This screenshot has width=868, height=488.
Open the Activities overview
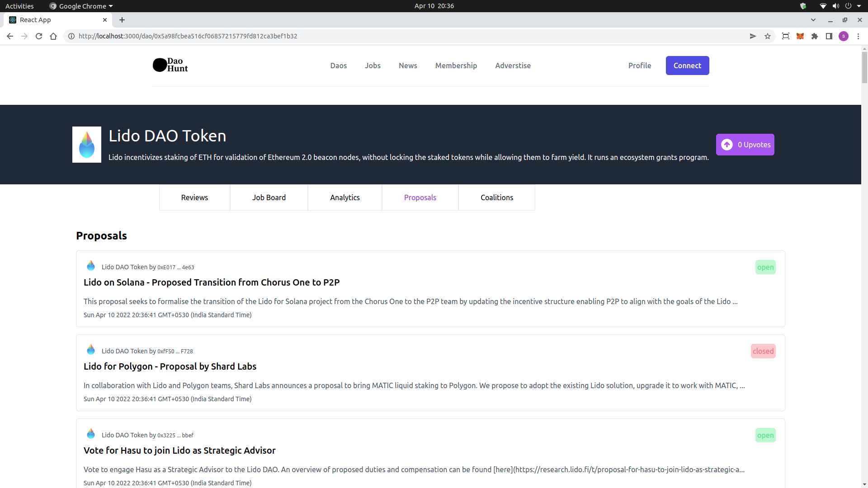[19, 6]
